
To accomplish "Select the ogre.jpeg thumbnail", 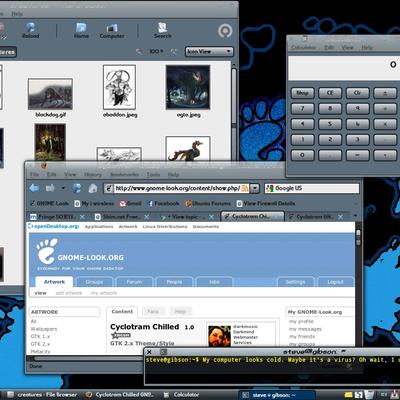I will pos(188,87).
